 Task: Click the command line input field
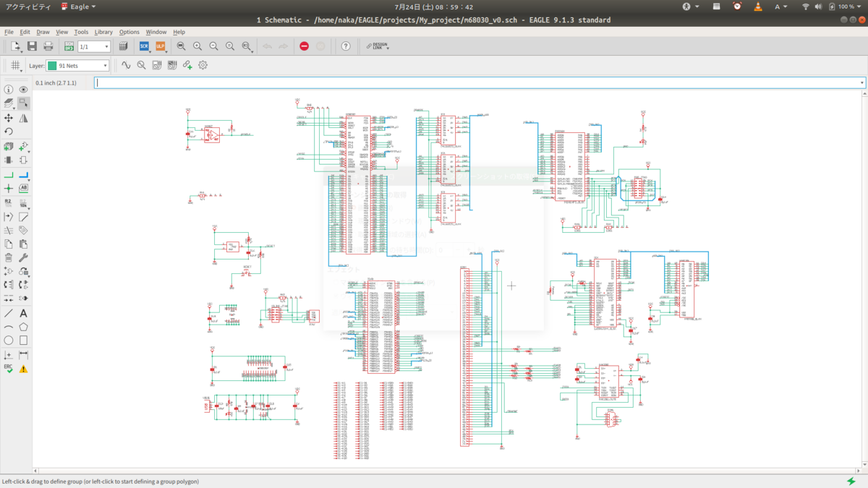[x=480, y=82]
